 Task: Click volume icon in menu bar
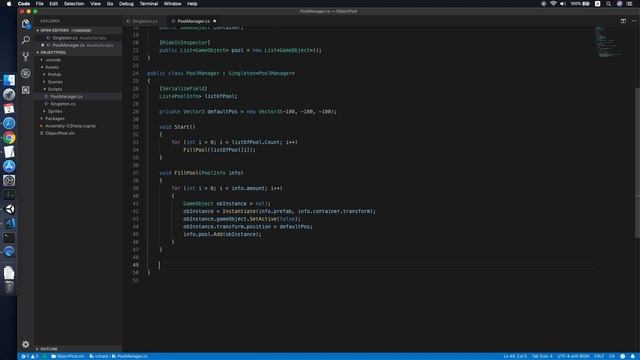click(563, 4)
